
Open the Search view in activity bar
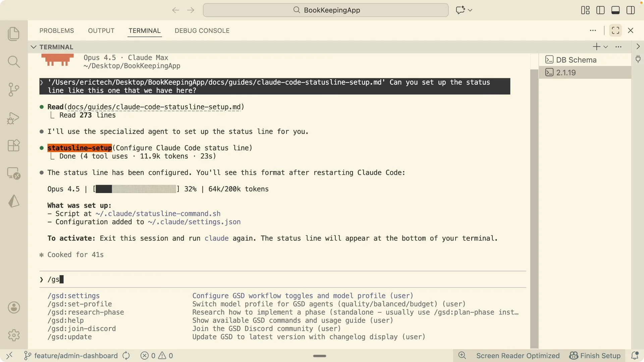pos(14,62)
